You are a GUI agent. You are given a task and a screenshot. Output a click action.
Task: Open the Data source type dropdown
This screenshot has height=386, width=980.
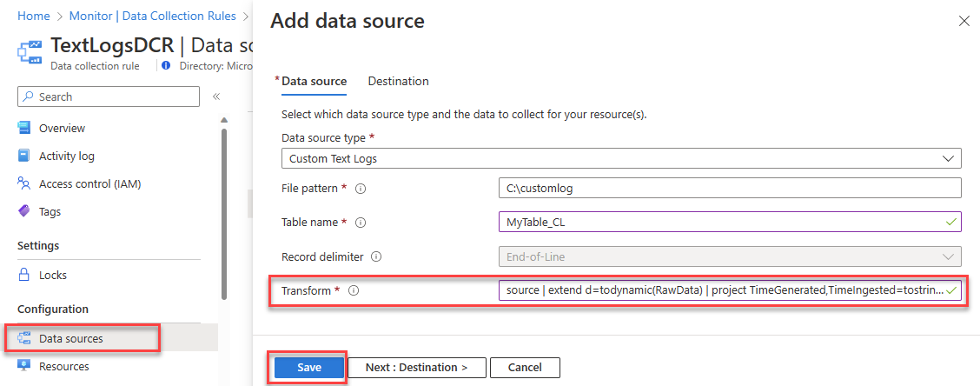[621, 159]
